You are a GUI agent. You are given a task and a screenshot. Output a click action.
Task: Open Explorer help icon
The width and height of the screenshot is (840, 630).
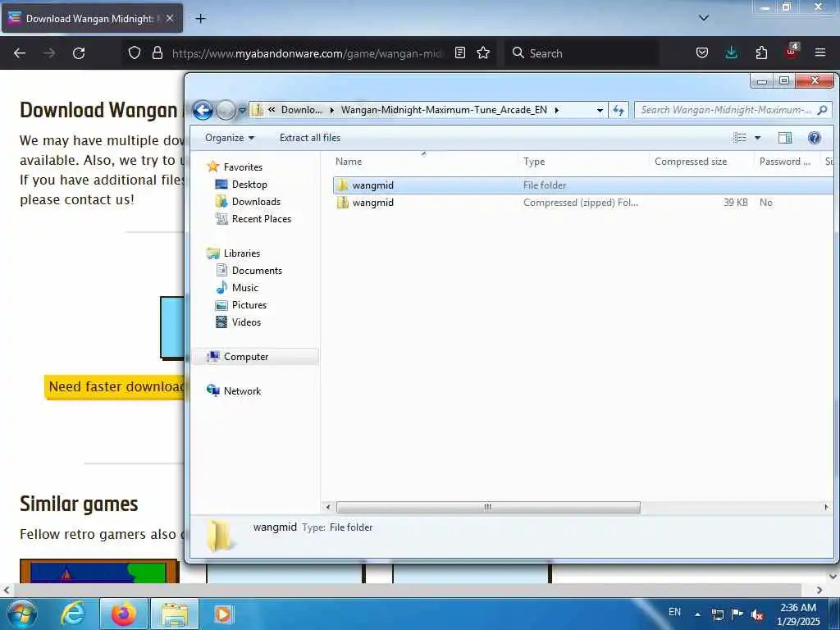point(815,138)
